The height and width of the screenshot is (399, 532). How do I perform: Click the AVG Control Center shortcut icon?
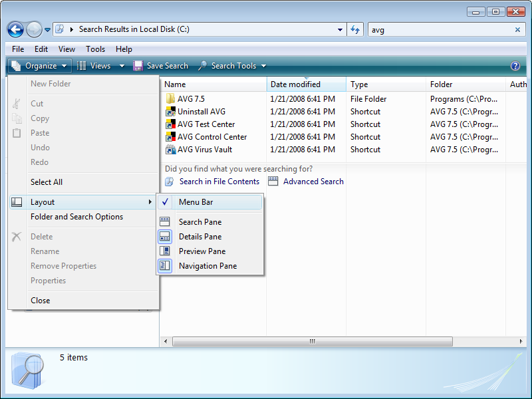pyautogui.click(x=170, y=137)
